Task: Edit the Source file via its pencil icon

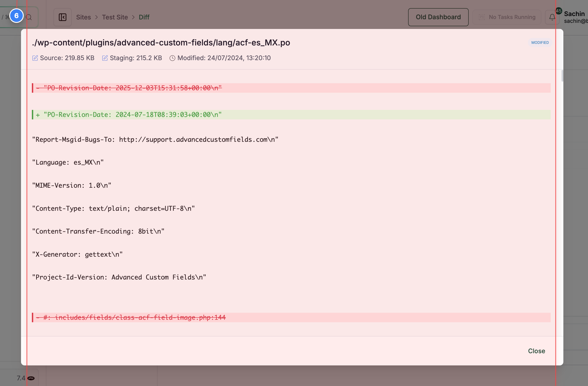Action: (35, 58)
